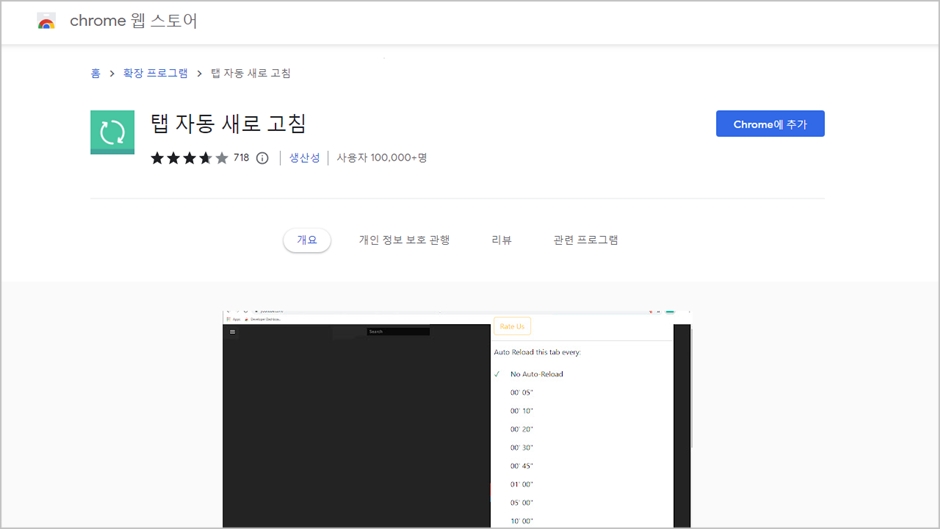
Task: Select the 00' 20" interval in preview
Action: (x=522, y=429)
